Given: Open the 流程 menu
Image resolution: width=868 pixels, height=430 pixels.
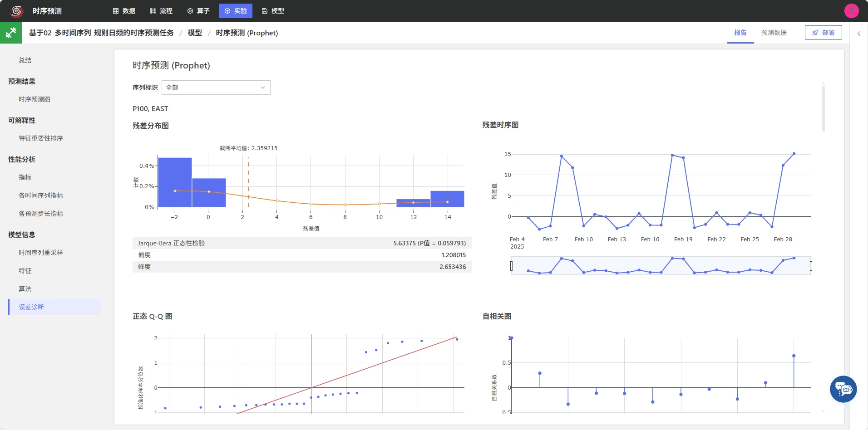Looking at the screenshot, I should coord(161,11).
